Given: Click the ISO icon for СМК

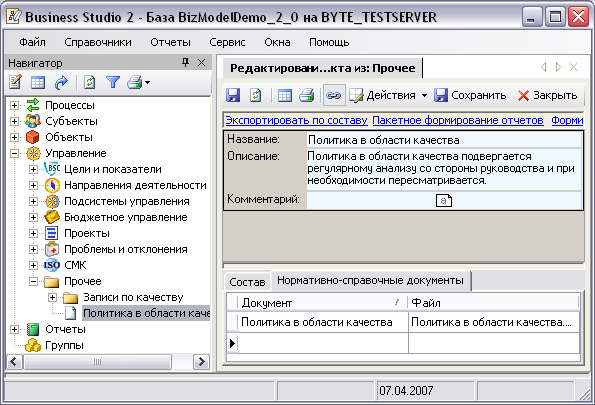Looking at the screenshot, I should 52,265.
